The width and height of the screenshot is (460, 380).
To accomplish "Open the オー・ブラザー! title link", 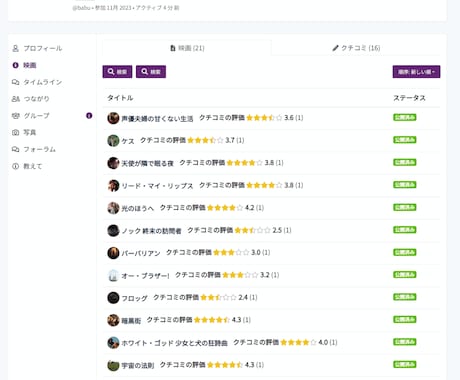I will point(145,276).
